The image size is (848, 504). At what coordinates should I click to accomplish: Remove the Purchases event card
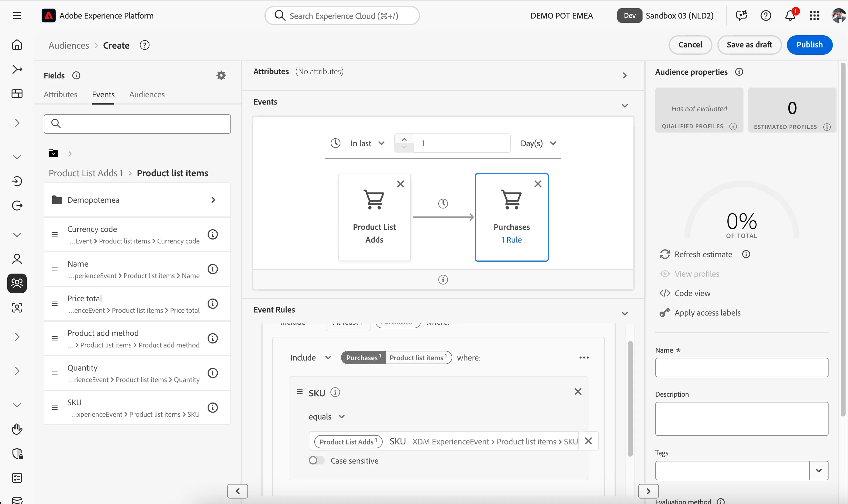[538, 184]
